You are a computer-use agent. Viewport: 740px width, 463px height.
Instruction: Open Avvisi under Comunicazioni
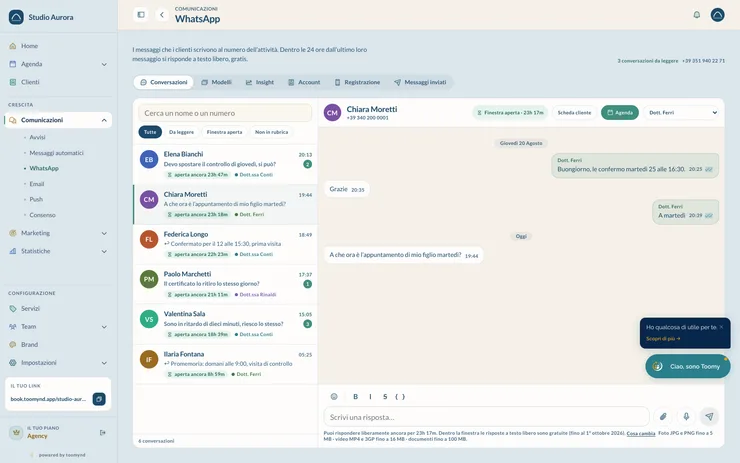click(37, 137)
